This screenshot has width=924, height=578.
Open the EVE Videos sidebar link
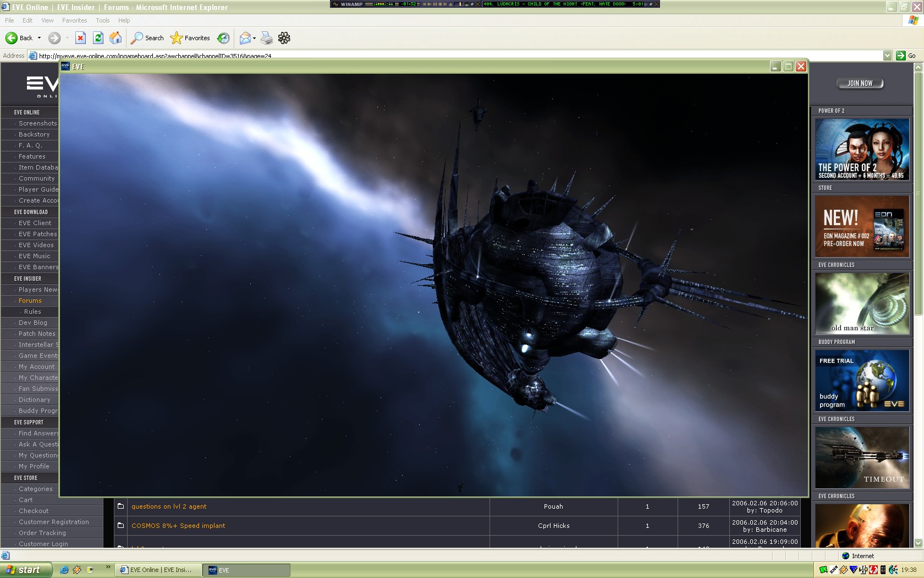click(36, 245)
